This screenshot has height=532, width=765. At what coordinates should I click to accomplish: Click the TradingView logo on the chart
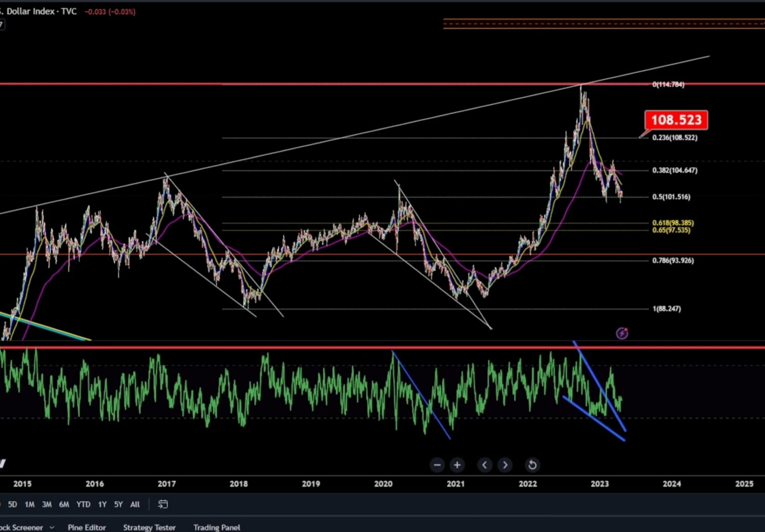(3, 464)
